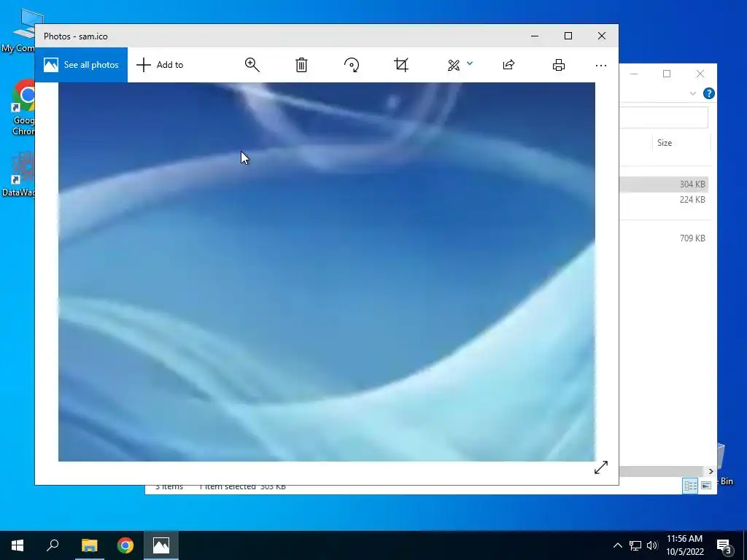Open the volume speaker icon
747x560 pixels.
(652, 545)
